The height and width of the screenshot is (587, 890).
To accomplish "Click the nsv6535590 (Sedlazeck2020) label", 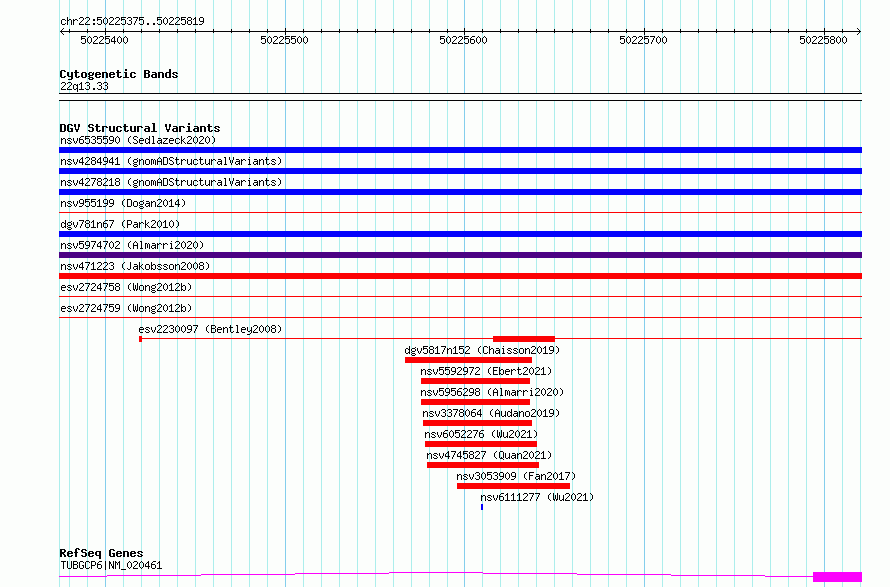I will click(x=138, y=140).
